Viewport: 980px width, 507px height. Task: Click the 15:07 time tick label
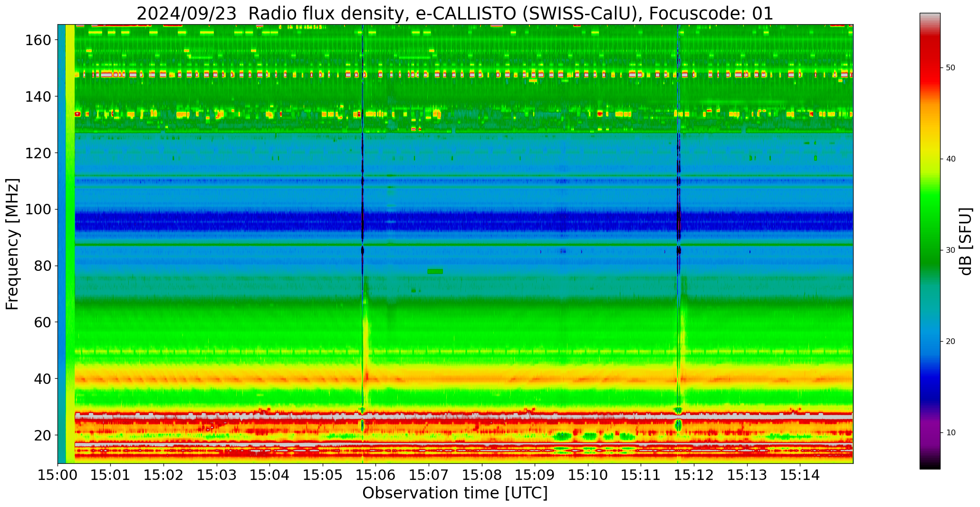tap(429, 474)
